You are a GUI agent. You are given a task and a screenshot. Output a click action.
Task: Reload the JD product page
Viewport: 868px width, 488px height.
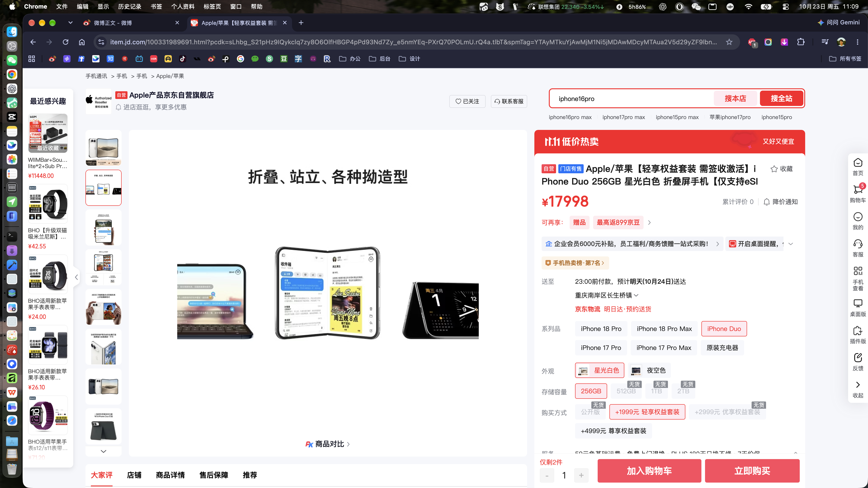click(x=65, y=42)
